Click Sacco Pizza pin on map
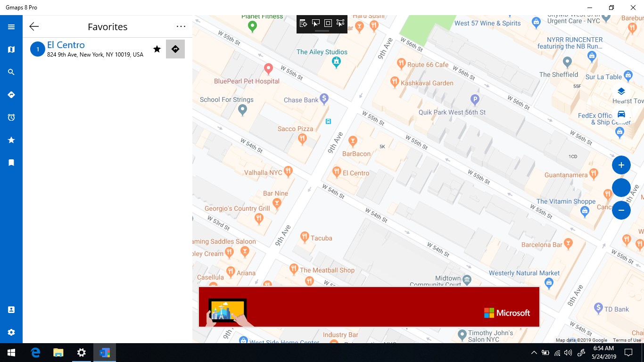Viewport: 644px width, 362px height. coord(303,139)
